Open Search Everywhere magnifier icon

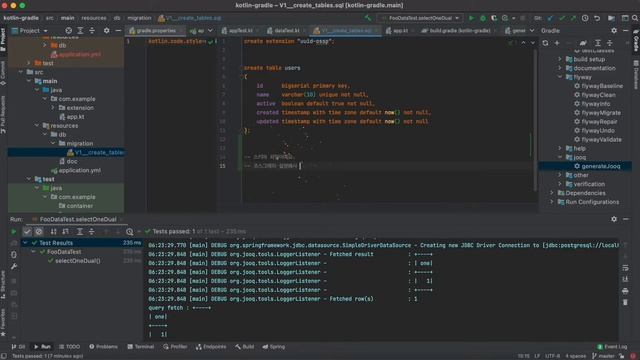635,18
